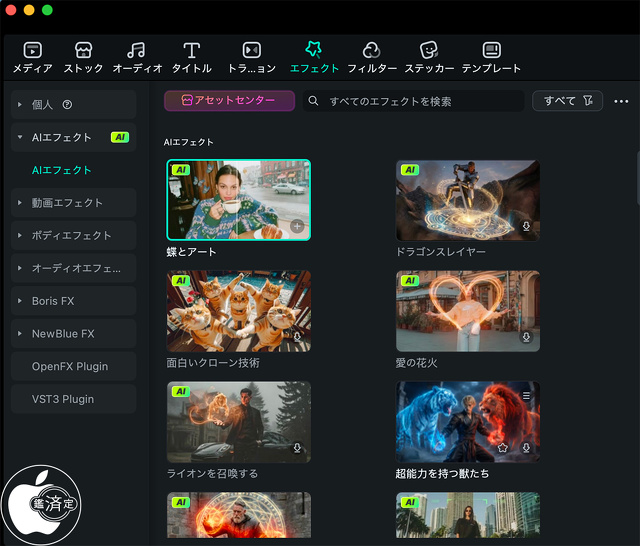Expand the Boris FX category

[x=20, y=301]
